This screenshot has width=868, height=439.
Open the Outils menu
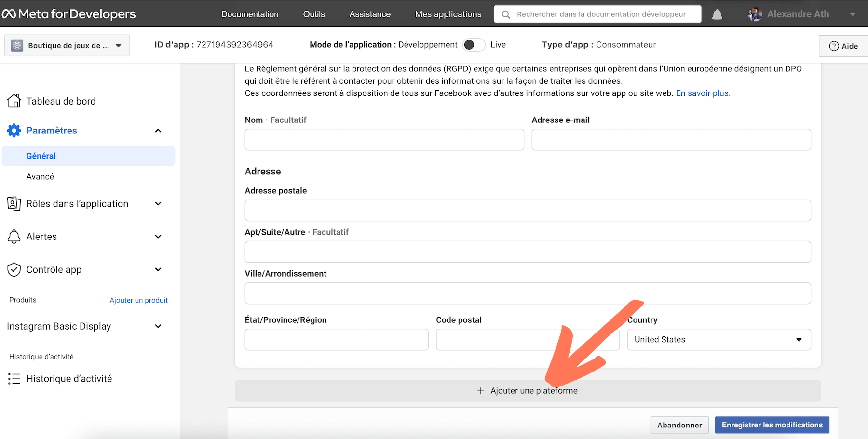[x=314, y=14]
